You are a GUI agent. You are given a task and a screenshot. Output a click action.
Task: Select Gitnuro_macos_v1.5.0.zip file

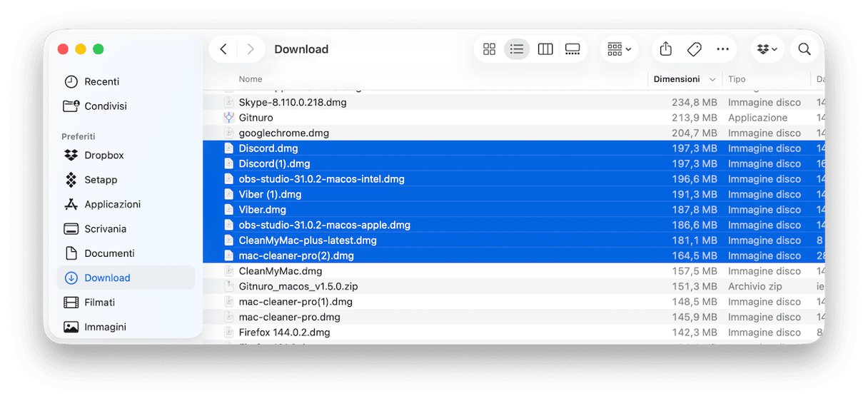point(513,286)
